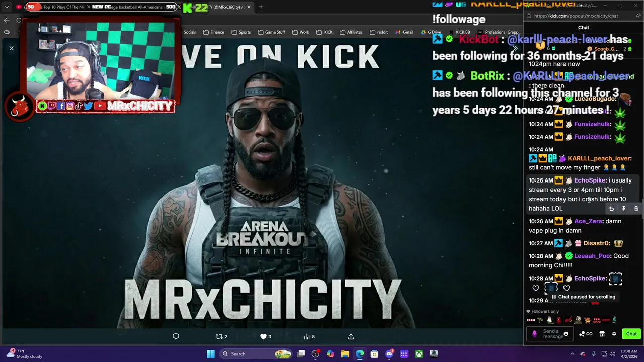The height and width of the screenshot is (362, 644).
Task: Open OBS Studio from the taskbar
Action: 315,354
